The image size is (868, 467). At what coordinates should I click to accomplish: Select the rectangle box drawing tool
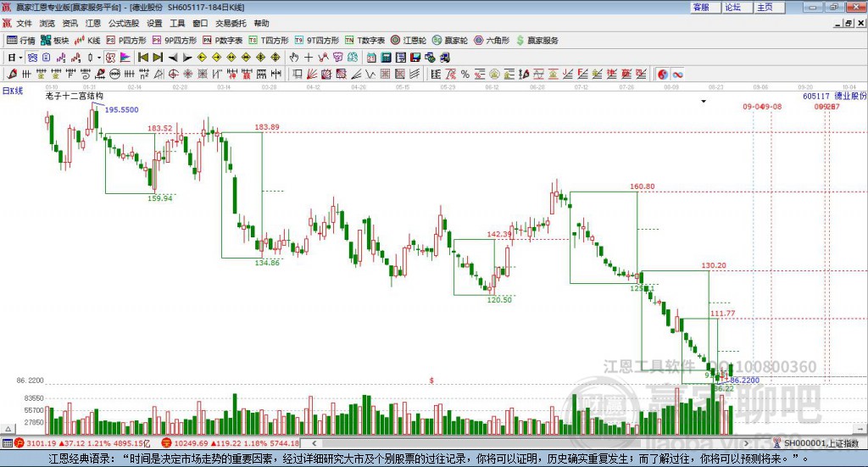(x=296, y=74)
